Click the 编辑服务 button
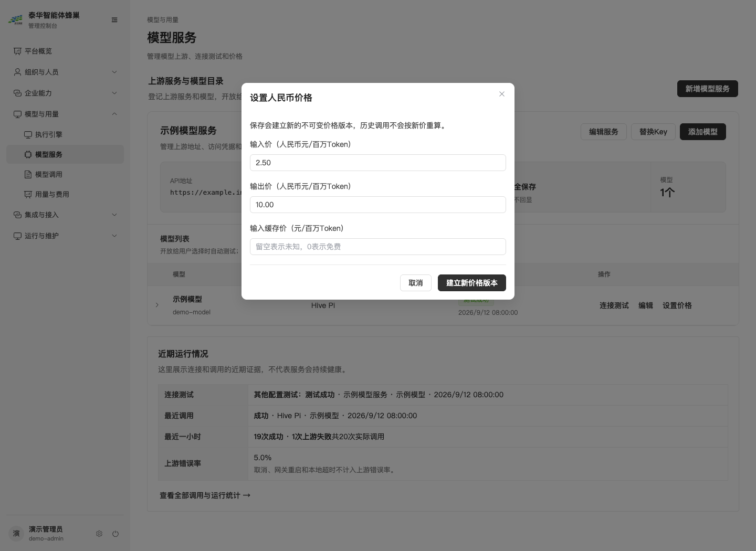The height and width of the screenshot is (551, 756). (x=604, y=132)
